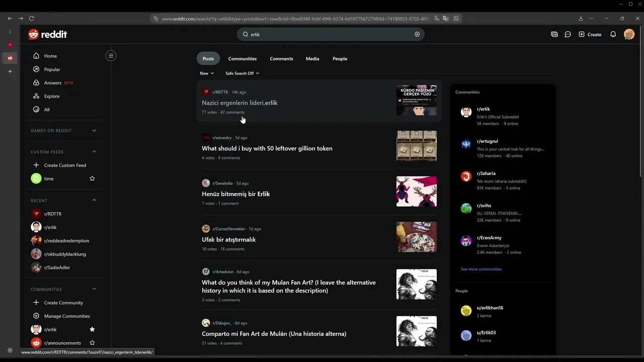Image resolution: width=644 pixels, height=362 pixels.
Task: Select the Communities search tab
Action: (x=243, y=59)
